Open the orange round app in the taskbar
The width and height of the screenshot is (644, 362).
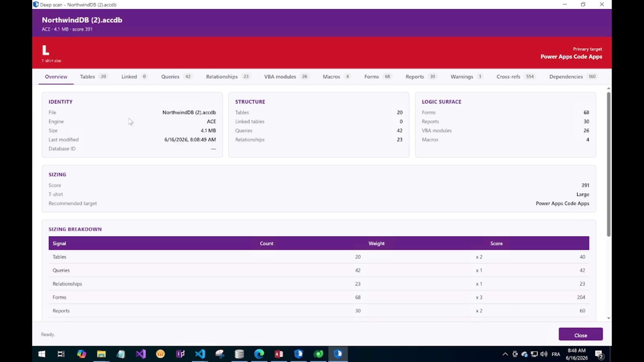161,354
